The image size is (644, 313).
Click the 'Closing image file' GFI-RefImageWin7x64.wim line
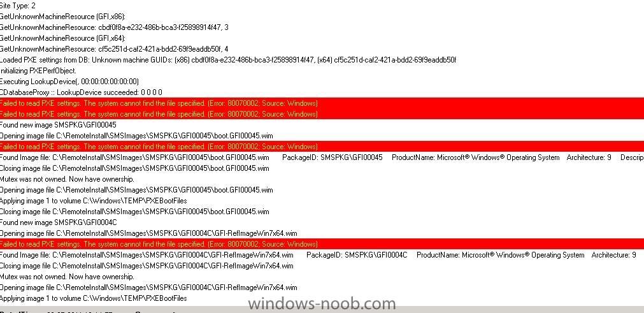(322, 266)
